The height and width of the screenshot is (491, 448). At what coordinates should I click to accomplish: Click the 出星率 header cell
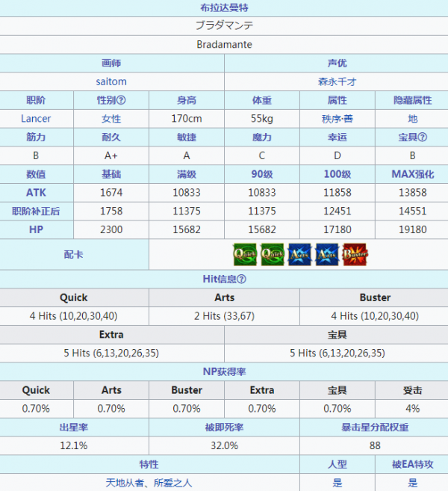tap(74, 427)
